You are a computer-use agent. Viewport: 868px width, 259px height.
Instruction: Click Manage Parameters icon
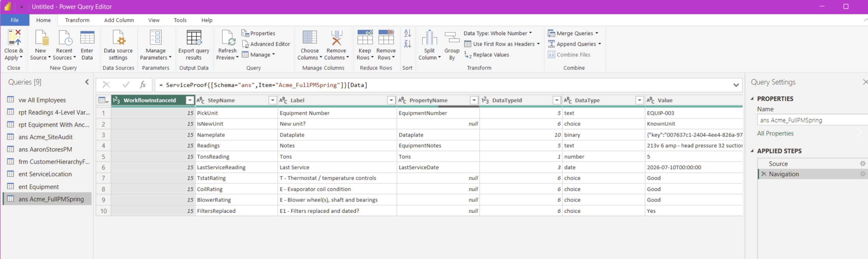click(x=156, y=37)
